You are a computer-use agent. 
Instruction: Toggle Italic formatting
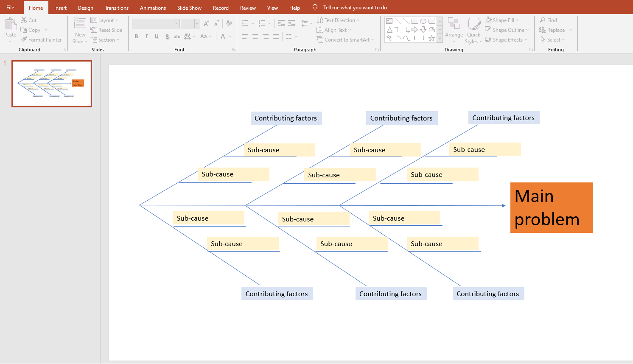(146, 36)
